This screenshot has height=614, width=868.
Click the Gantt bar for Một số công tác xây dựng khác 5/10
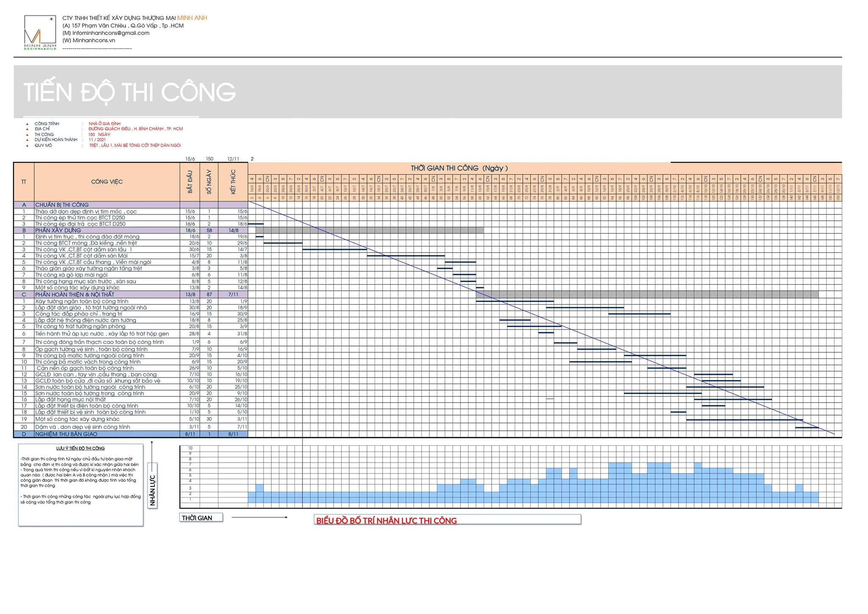tap(744, 420)
